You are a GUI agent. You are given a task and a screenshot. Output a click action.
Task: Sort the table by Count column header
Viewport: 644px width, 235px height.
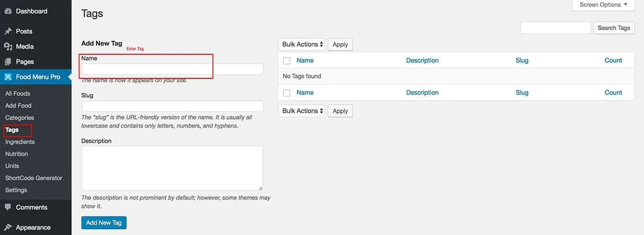pos(613,61)
